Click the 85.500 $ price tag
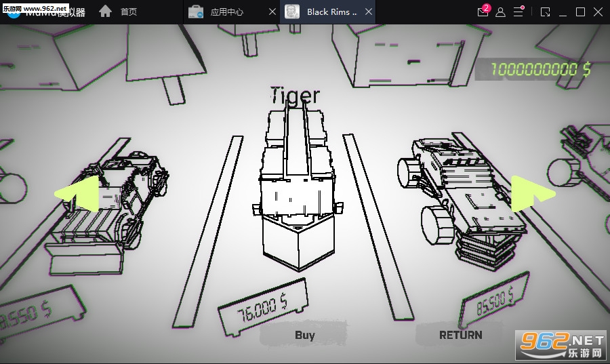Viewport: 610px width, 364px height. pos(495,300)
